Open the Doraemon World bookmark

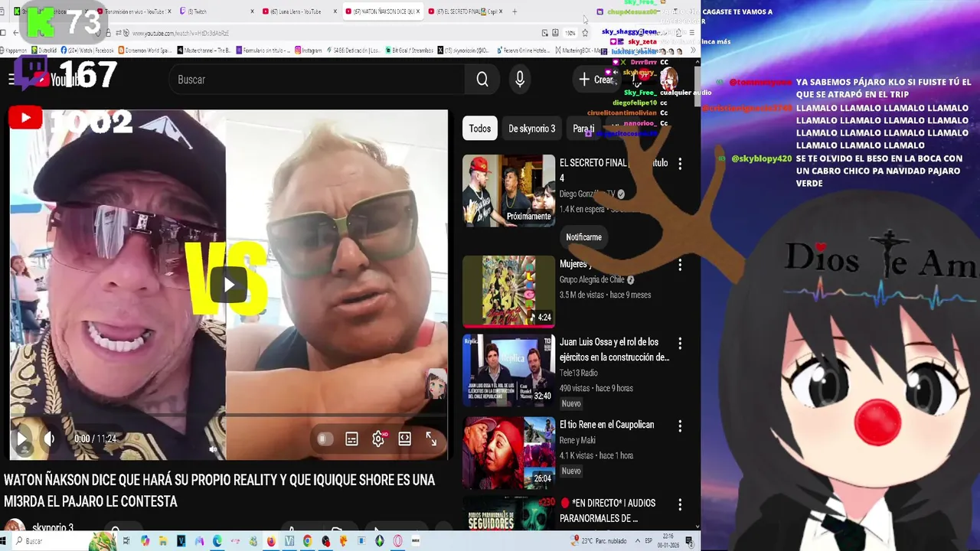tap(145, 51)
